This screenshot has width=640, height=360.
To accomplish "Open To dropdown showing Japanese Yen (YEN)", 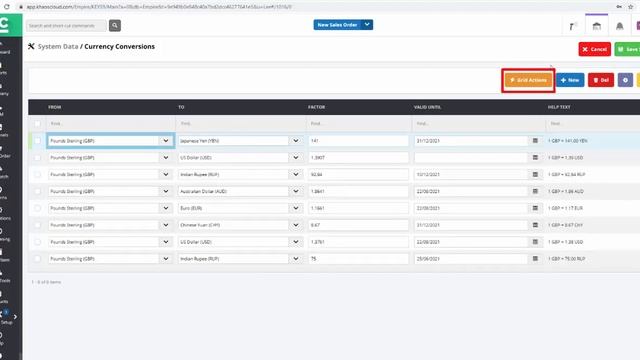I will point(296,140).
